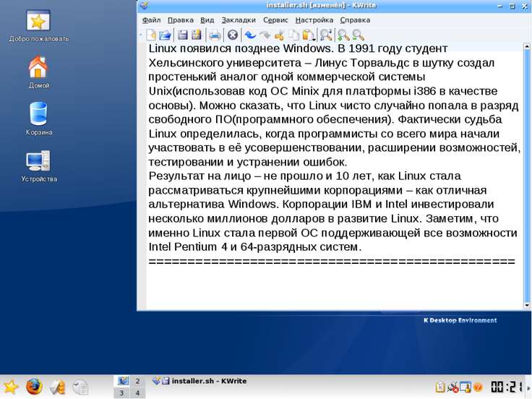The width and height of the screenshot is (532, 399).
Task: Click the KWrite title bar text
Action: tap(321, 6)
